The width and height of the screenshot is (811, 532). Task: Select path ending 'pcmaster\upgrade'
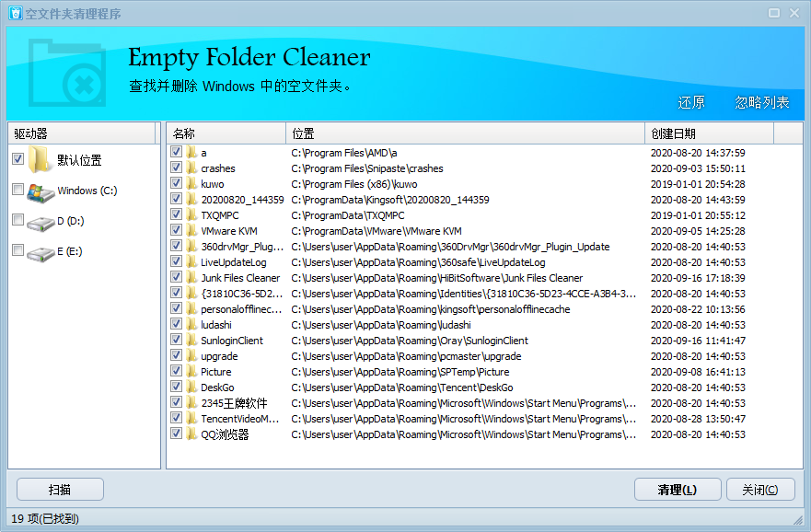pos(406,356)
